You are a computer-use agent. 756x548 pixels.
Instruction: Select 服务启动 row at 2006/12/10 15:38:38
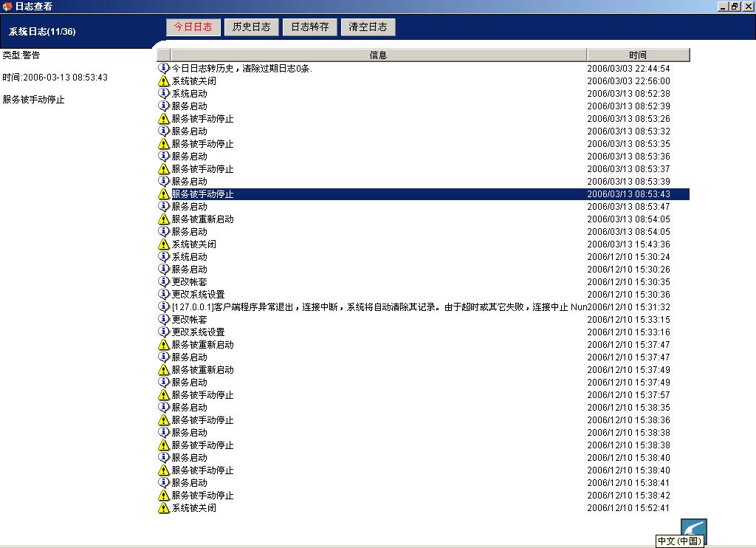point(423,432)
